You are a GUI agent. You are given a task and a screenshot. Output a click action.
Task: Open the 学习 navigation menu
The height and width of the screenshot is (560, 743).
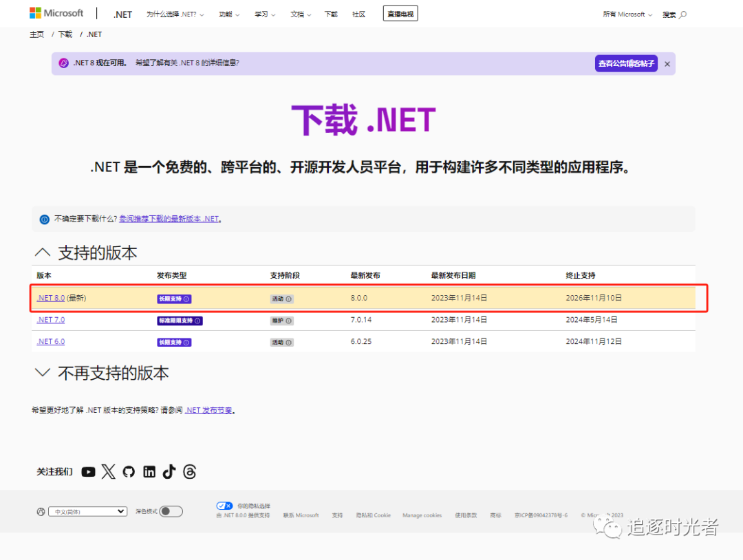(265, 14)
